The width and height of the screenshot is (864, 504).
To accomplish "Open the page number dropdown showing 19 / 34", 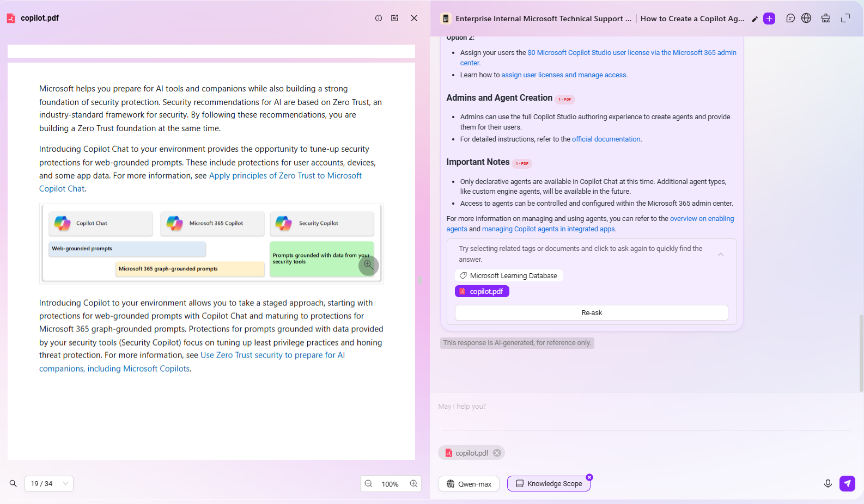I will pos(49,483).
